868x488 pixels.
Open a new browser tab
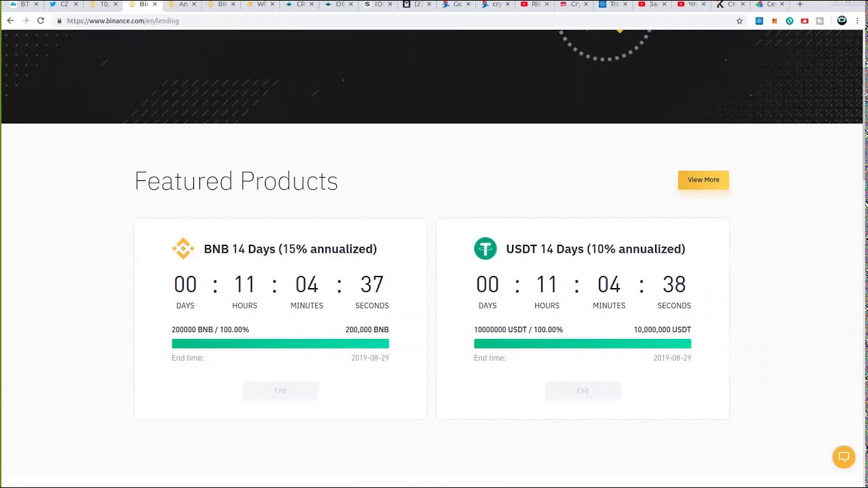point(800,4)
